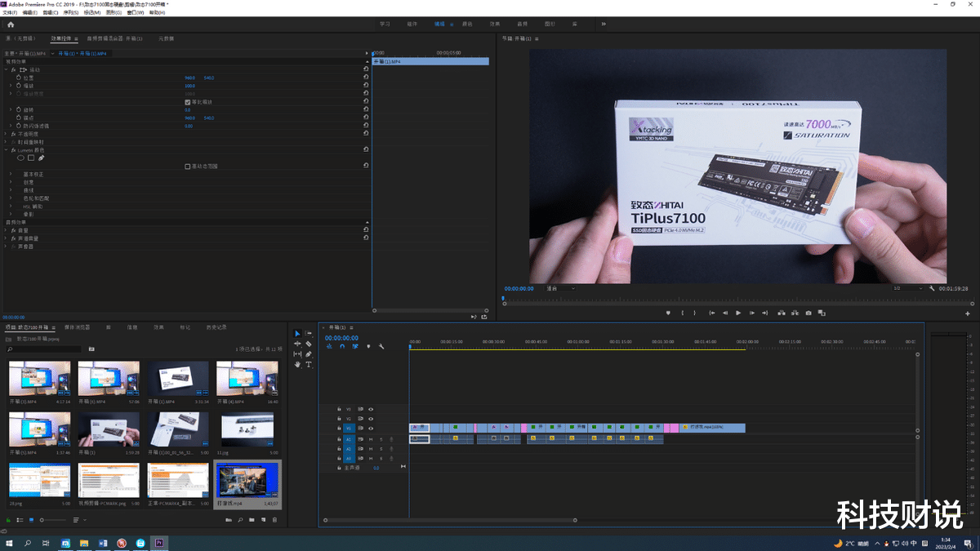Select 打游戏.mp4 thumbnail in project bin

247,482
